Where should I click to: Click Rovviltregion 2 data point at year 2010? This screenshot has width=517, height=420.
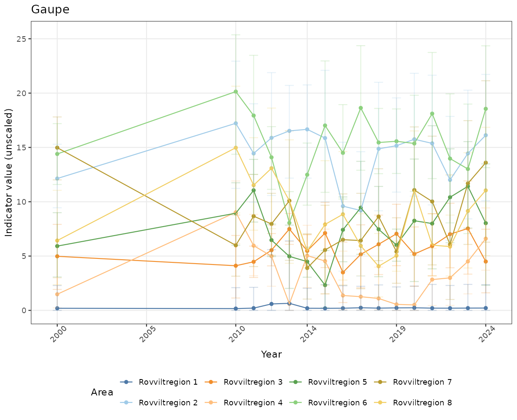(x=236, y=123)
